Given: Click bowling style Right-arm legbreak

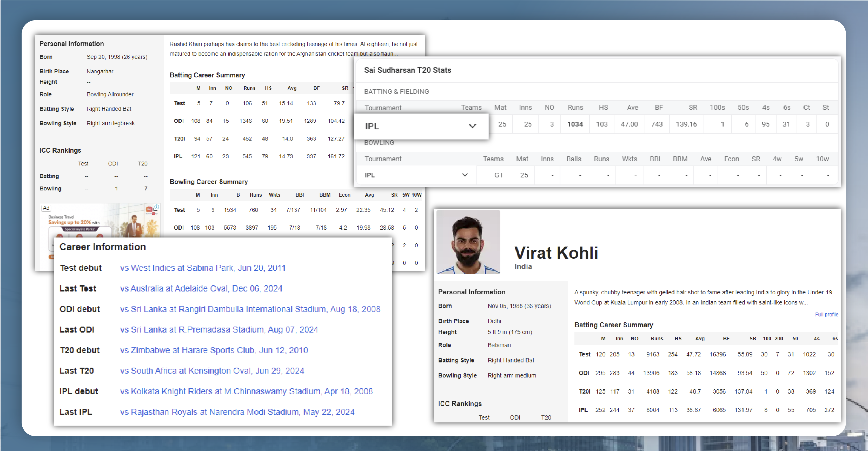Looking at the screenshot, I should (x=110, y=123).
